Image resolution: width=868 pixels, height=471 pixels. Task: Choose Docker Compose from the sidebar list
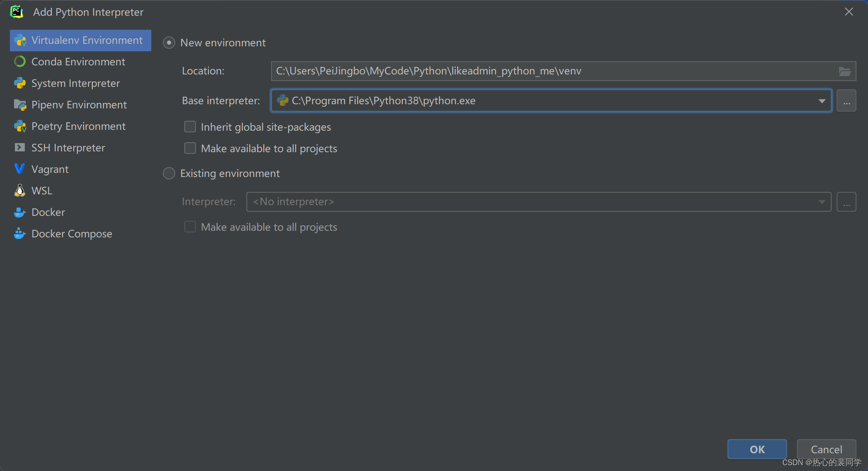81,234
